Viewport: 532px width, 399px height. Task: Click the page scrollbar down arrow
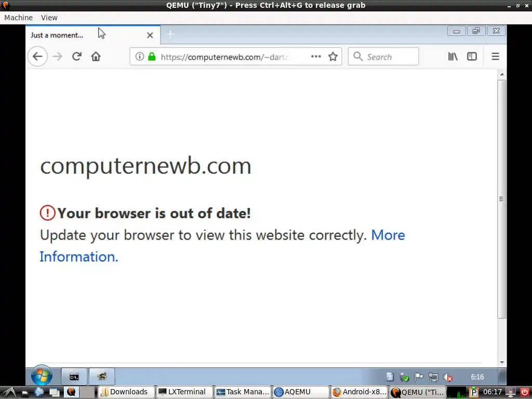coord(502,362)
